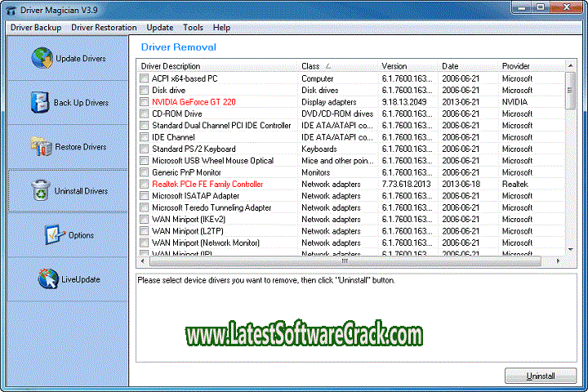Open the Tools menu

click(194, 27)
